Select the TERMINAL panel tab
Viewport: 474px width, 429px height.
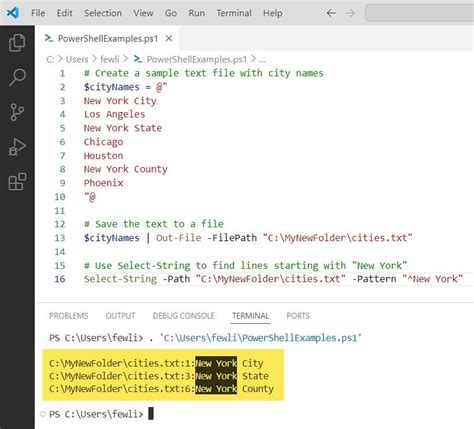pyautogui.click(x=250, y=316)
